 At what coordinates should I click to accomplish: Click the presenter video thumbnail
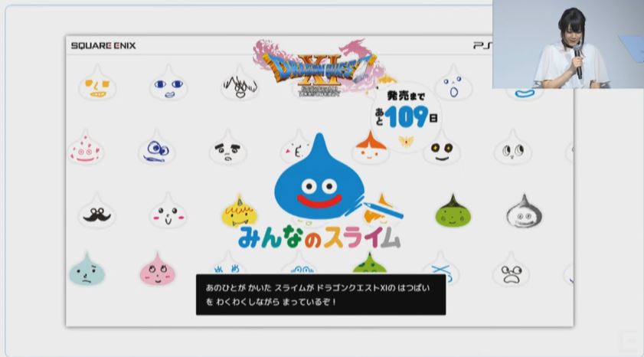click(x=568, y=44)
